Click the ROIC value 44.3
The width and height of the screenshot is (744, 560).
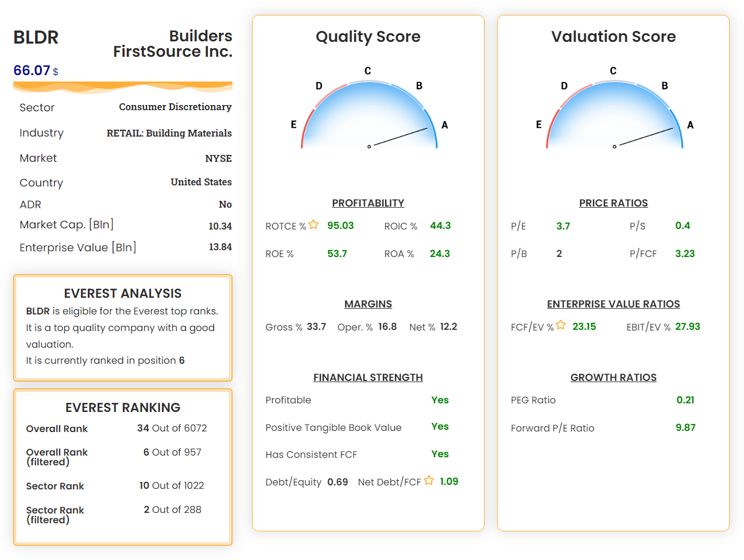click(x=440, y=225)
